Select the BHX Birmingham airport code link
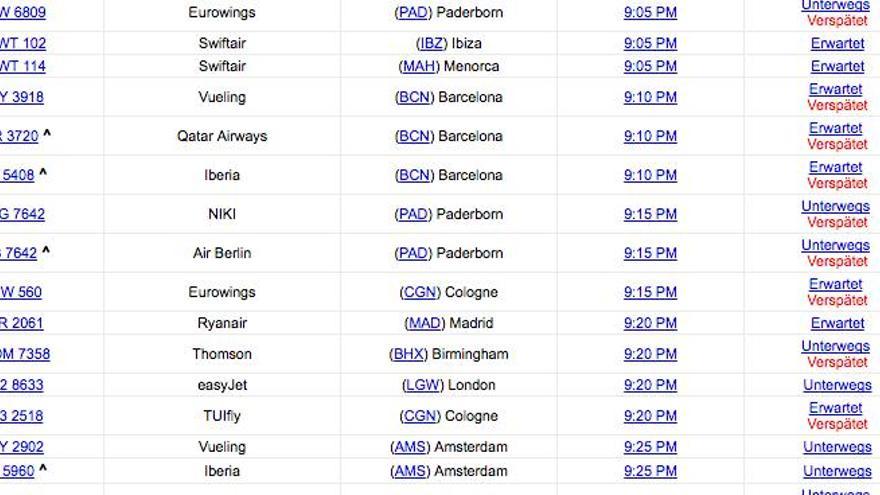The width and height of the screenshot is (880, 495). pos(408,354)
